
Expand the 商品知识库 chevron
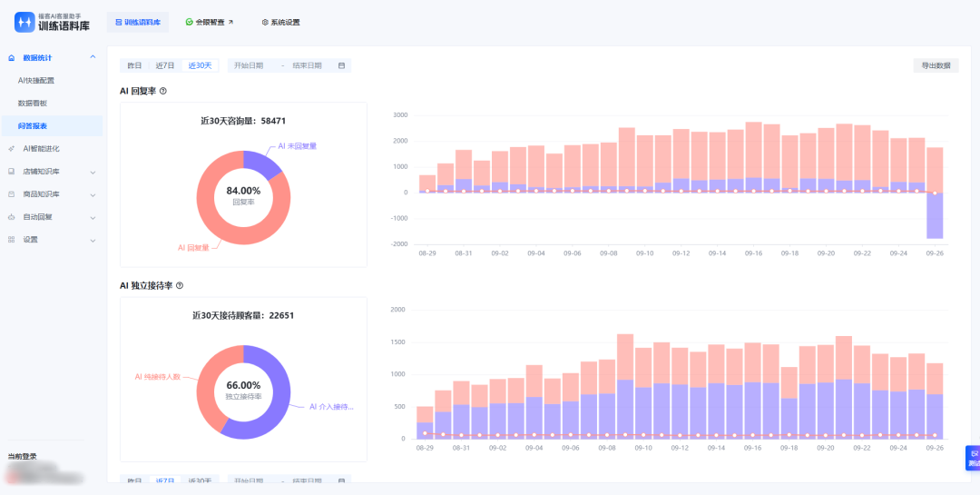[93, 194]
